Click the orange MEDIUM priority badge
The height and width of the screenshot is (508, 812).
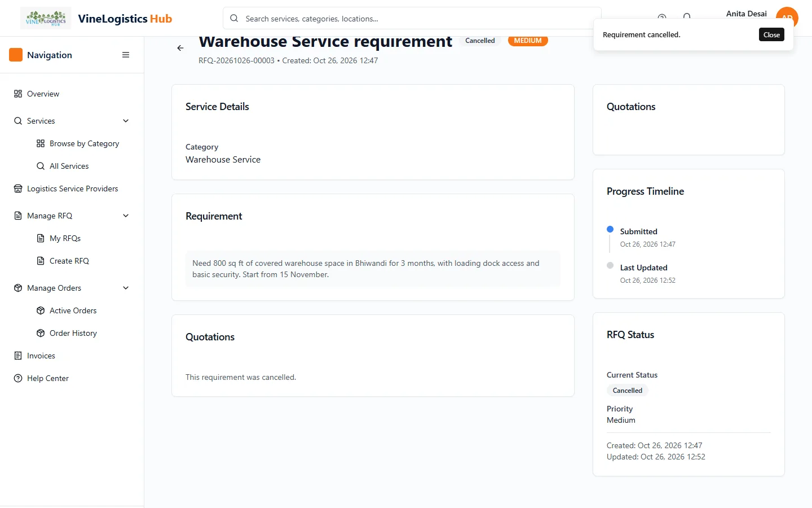528,41
